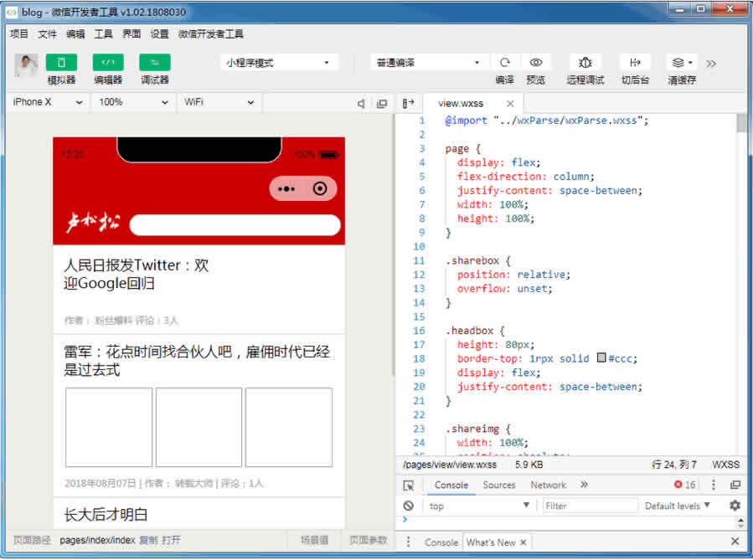Screen dimensions: 753x560
Task: Click the 场景值 scene value button
Action: point(315,540)
